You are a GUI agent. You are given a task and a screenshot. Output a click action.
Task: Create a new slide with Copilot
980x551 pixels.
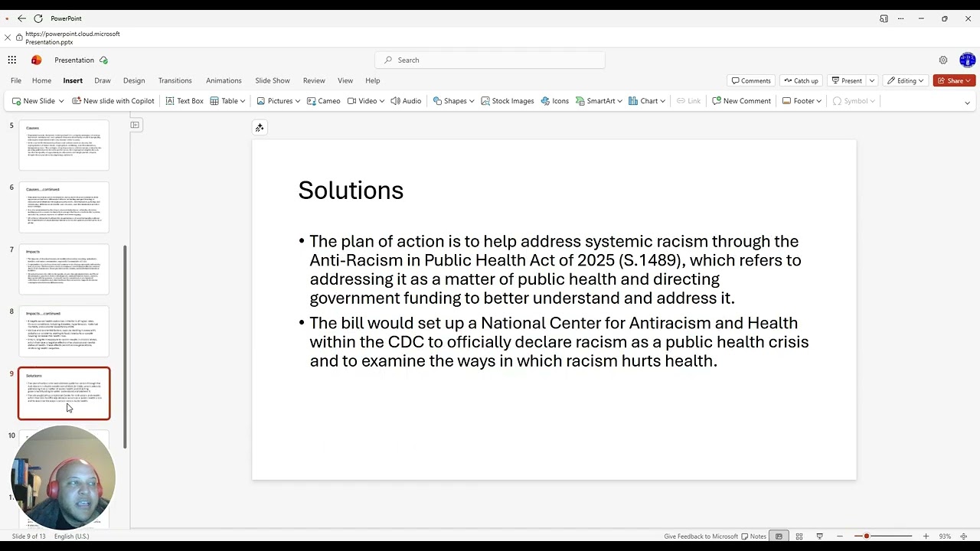coord(113,101)
